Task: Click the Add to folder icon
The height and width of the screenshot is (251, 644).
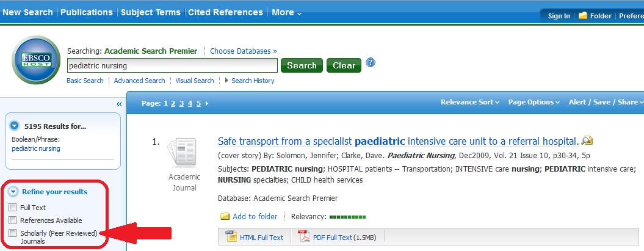Action: [225, 216]
